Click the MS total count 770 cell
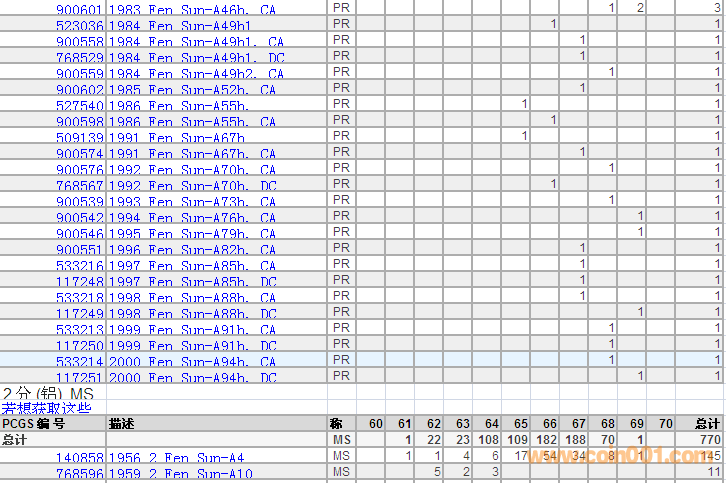Screen dimensions: 726x483 pos(709,439)
